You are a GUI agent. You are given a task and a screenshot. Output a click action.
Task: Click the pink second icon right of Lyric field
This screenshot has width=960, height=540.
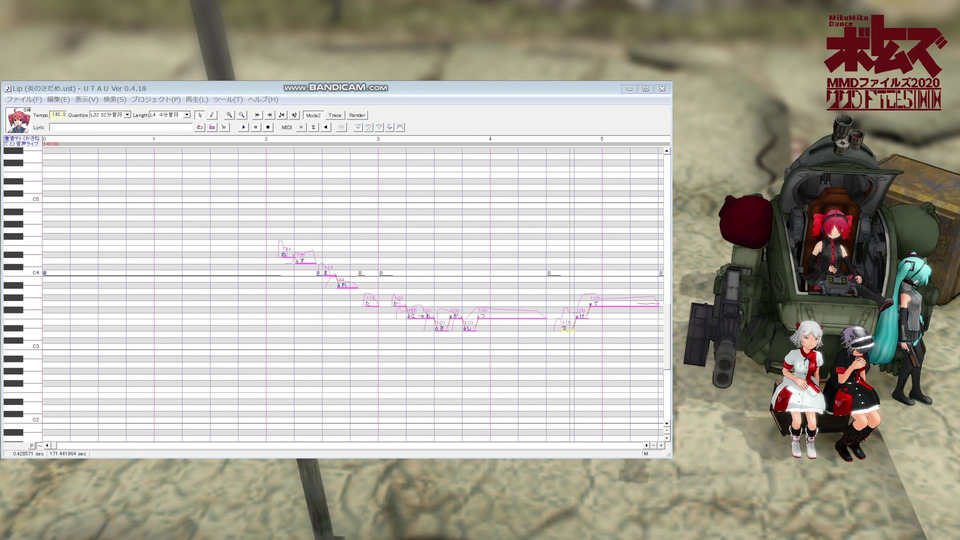pyautogui.click(x=212, y=127)
